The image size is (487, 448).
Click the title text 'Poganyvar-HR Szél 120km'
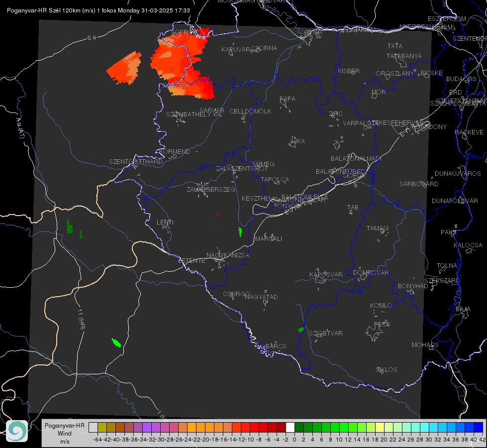tap(44, 10)
